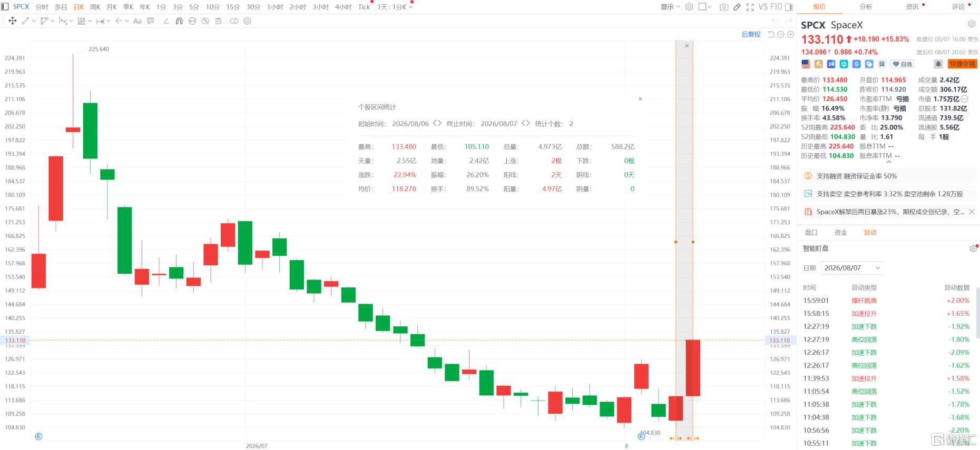Open quote panel settings gear next to SpaceX
This screenshot has height=450, width=980.
click(972, 24)
